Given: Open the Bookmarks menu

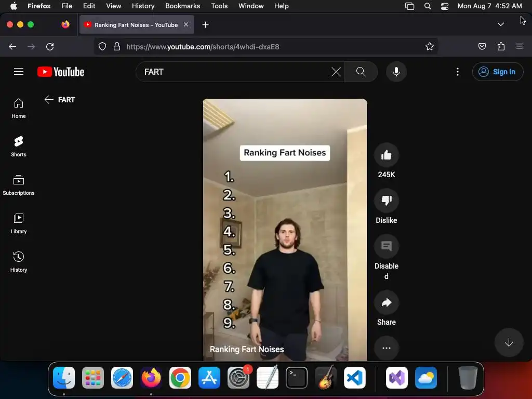Looking at the screenshot, I should pos(182,6).
